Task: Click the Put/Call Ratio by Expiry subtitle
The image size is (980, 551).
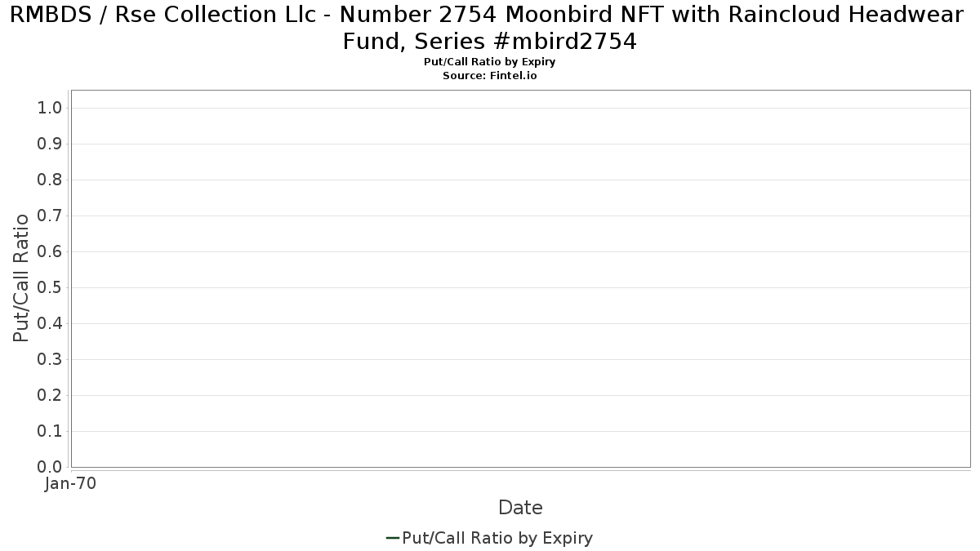Action: point(490,62)
